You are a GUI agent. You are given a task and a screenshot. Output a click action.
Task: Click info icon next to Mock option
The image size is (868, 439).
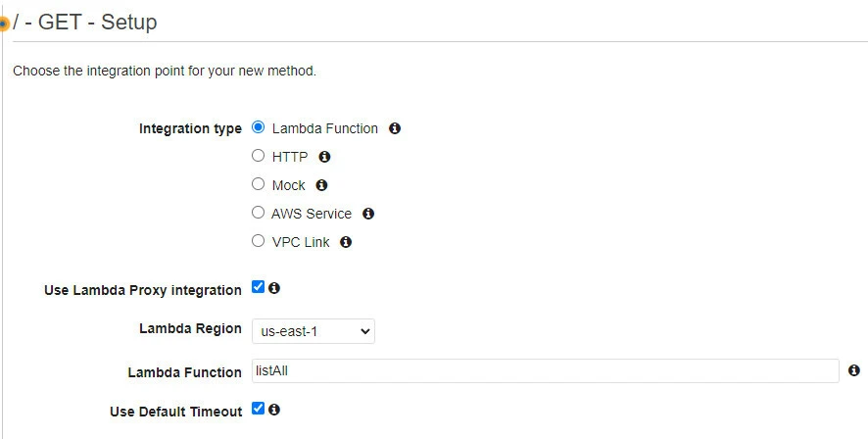click(x=321, y=184)
